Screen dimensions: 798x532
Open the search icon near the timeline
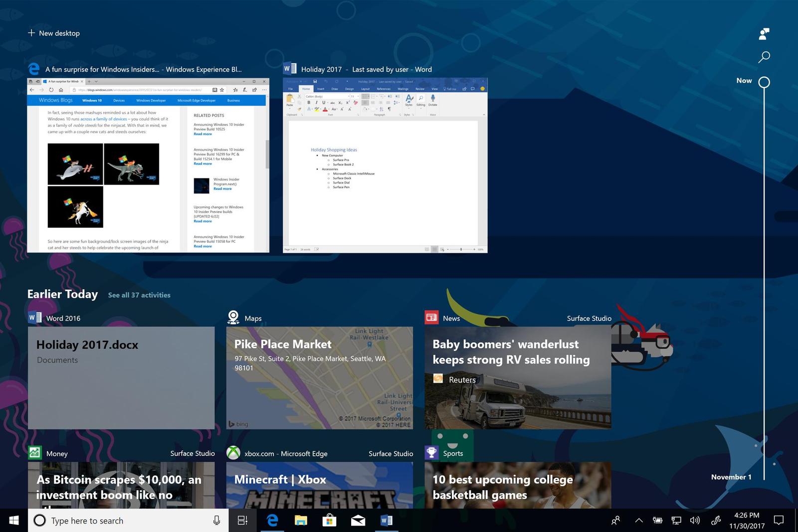(x=764, y=57)
